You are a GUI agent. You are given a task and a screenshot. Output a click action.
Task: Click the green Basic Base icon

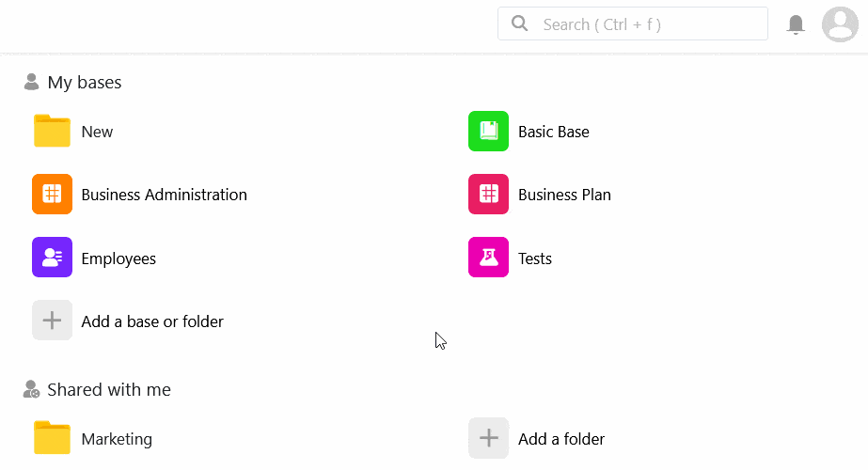click(x=488, y=132)
